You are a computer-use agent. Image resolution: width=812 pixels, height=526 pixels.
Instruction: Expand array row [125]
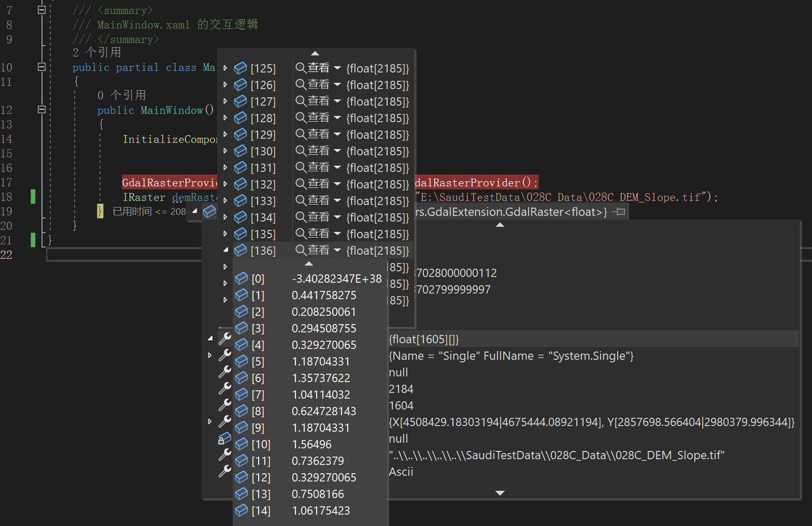pyautogui.click(x=225, y=68)
